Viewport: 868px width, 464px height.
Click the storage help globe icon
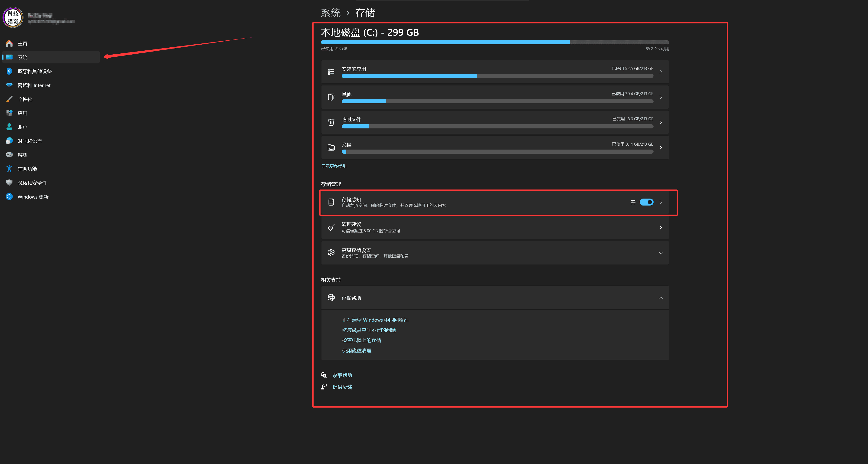click(x=331, y=297)
